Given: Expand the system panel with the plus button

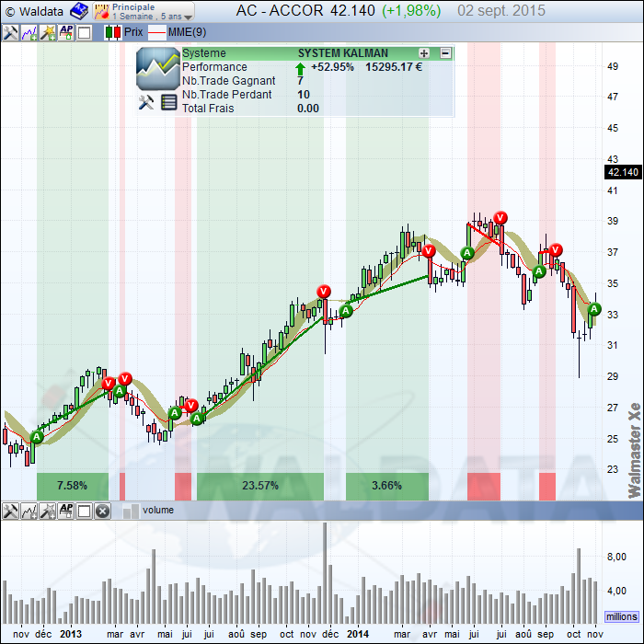Looking at the screenshot, I should point(424,53).
